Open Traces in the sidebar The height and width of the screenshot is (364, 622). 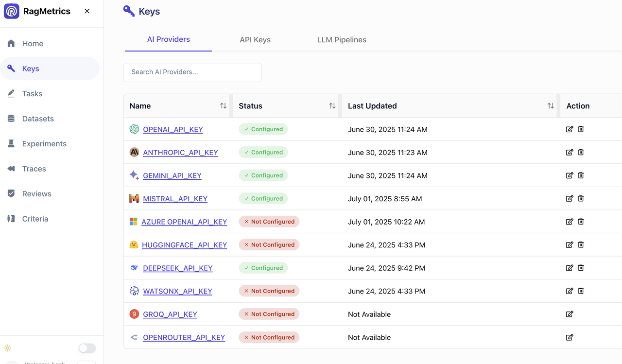pos(50,169)
